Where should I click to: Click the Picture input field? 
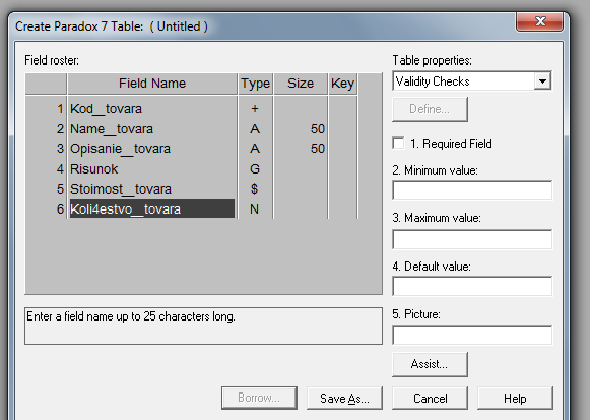[472, 335]
